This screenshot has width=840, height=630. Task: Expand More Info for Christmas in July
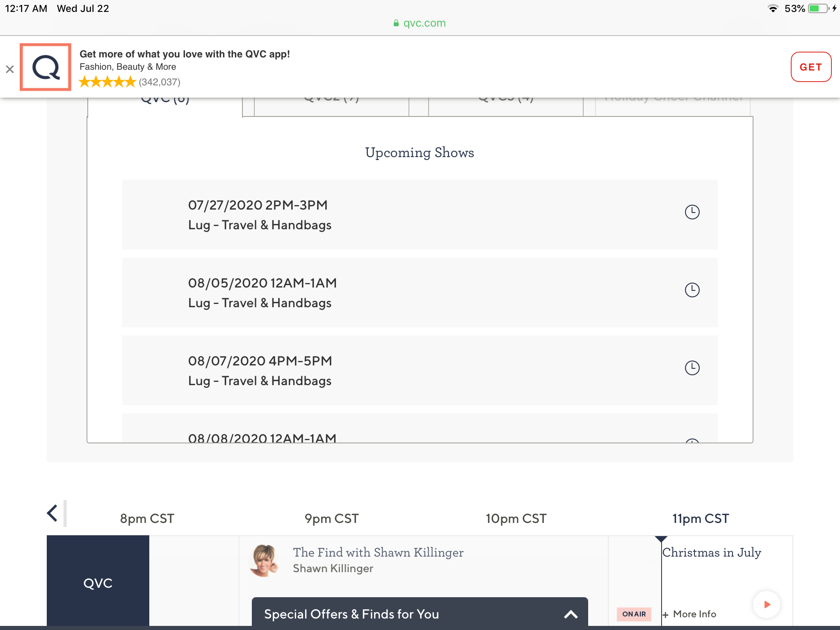(x=690, y=614)
